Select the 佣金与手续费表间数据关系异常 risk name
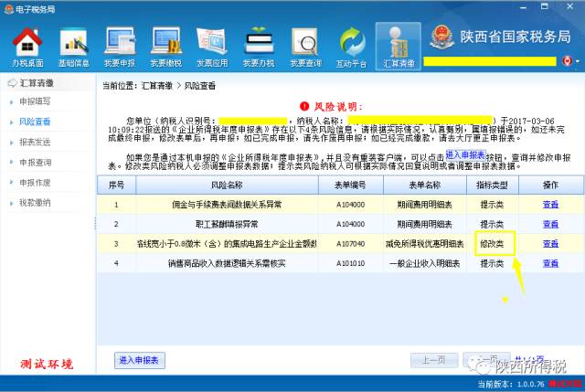This screenshot has width=585, height=392. click(227, 205)
